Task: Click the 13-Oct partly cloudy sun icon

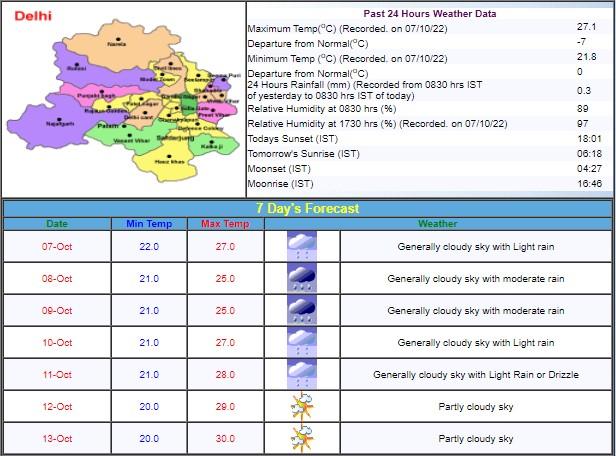Action: [x=302, y=439]
